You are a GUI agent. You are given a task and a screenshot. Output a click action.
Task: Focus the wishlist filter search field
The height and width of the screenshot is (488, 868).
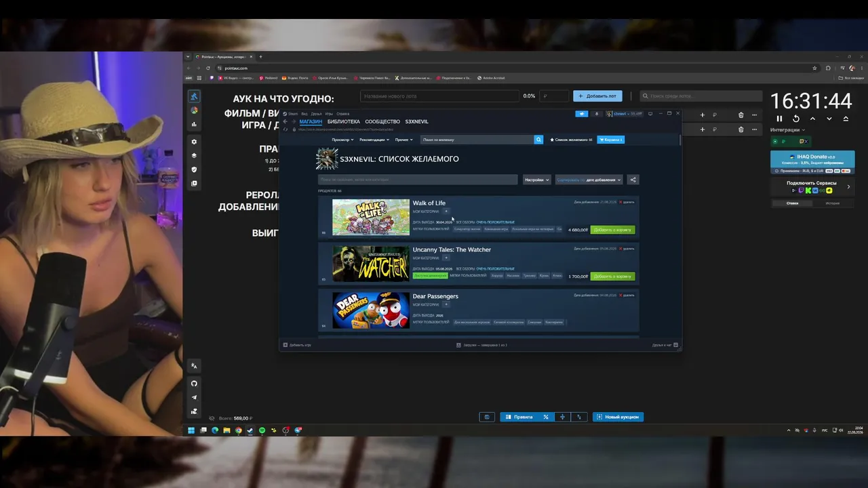418,180
